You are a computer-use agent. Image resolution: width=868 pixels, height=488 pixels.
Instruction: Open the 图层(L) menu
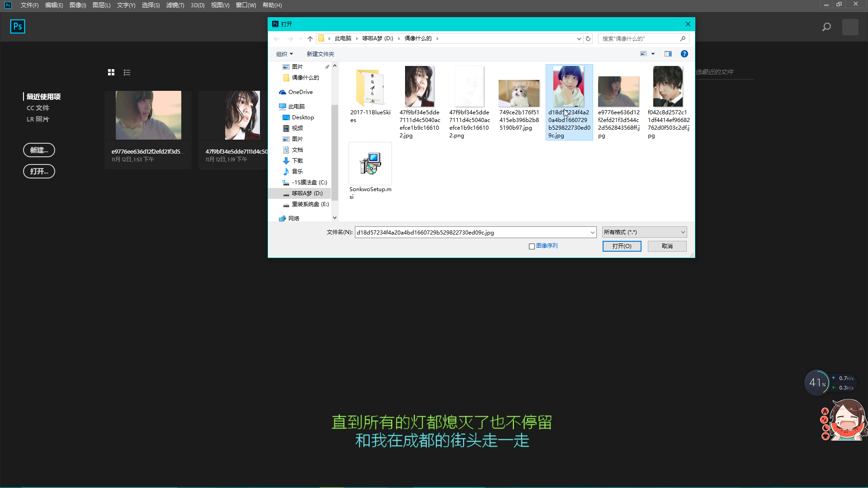[x=101, y=5]
